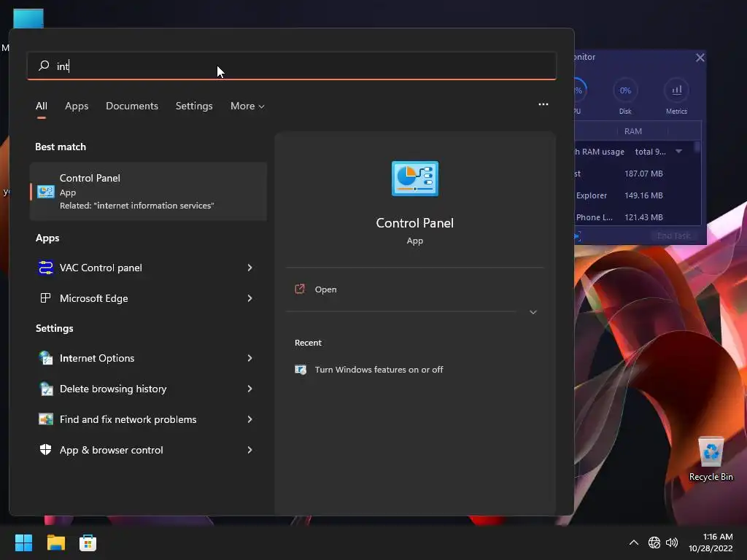Viewport: 747px width, 560px height.
Task: Open App & browser control setting
Action: [x=148, y=449]
